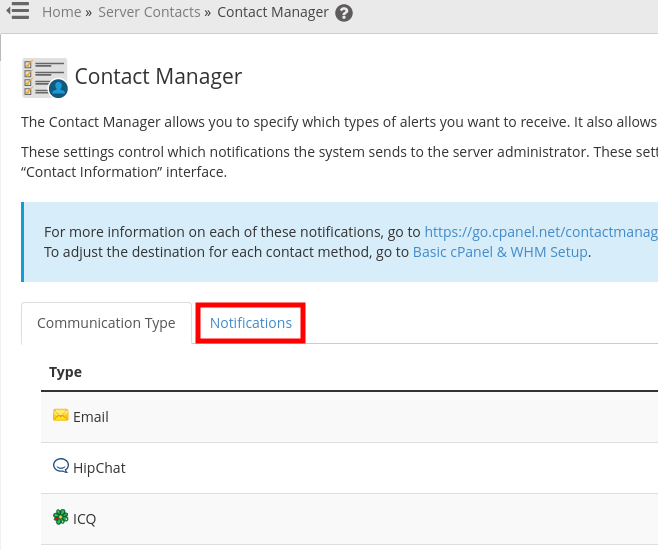Open the go.cpanel.net contactmanager link
Viewport: 658px width, 550px height.
click(541, 232)
